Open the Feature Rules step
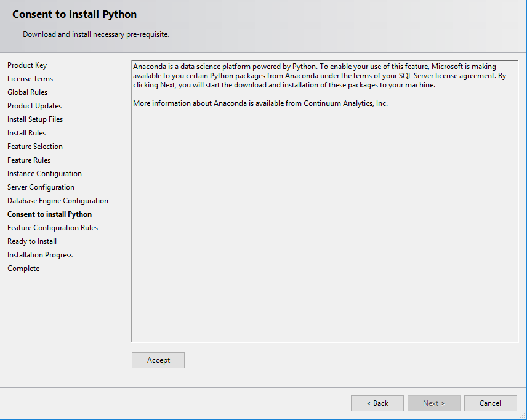 pos(28,160)
